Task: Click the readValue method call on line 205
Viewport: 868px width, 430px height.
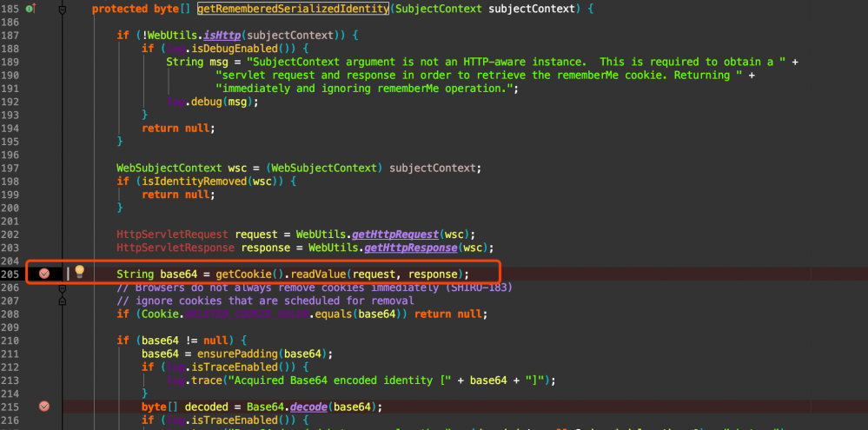Action: (318, 274)
